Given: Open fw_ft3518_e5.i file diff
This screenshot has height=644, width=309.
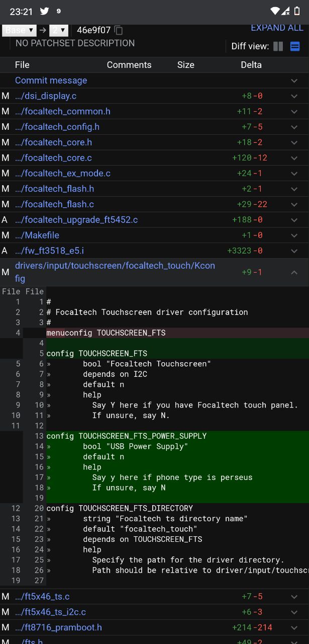Looking at the screenshot, I should coord(50,251).
